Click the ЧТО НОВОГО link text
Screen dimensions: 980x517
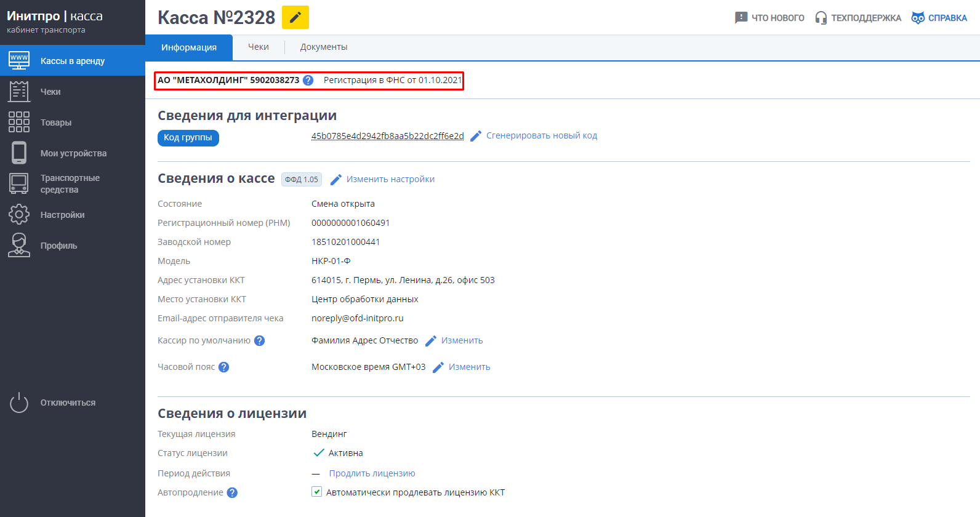click(778, 18)
